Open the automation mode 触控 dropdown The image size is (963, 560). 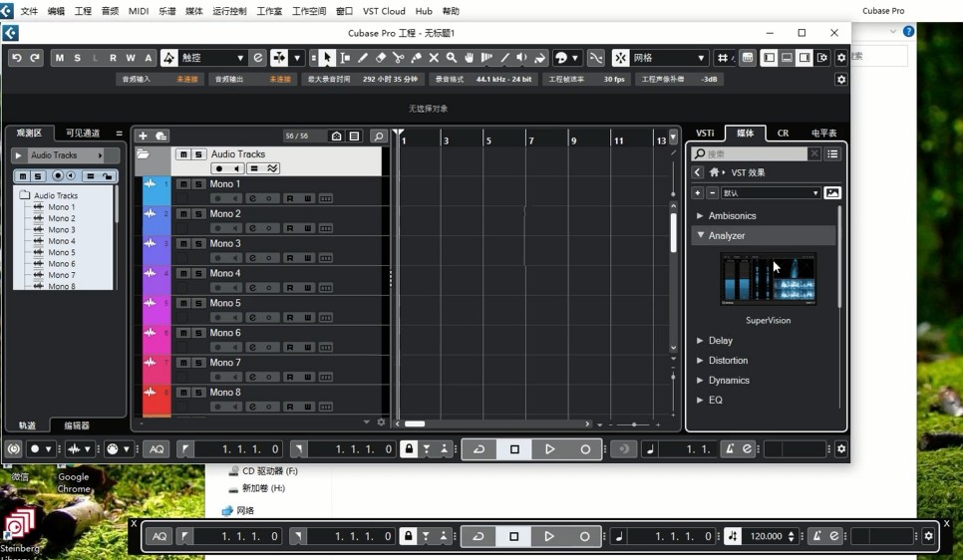tap(212, 58)
